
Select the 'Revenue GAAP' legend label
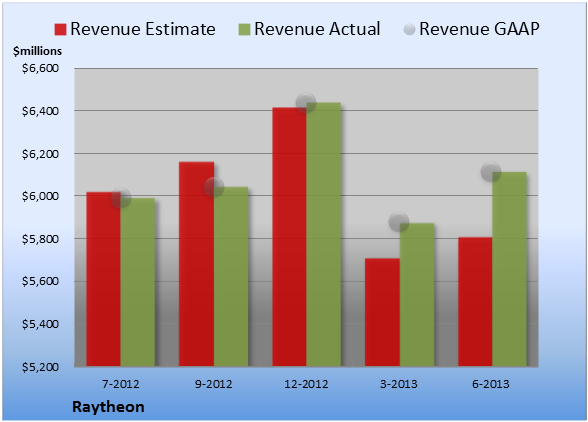tap(479, 29)
